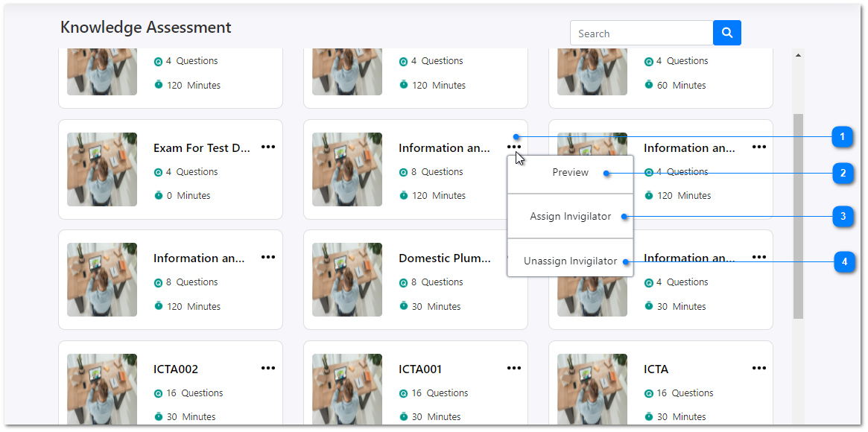Click the blue search magnifier button
Screen dimensions: 868x432
coord(726,33)
